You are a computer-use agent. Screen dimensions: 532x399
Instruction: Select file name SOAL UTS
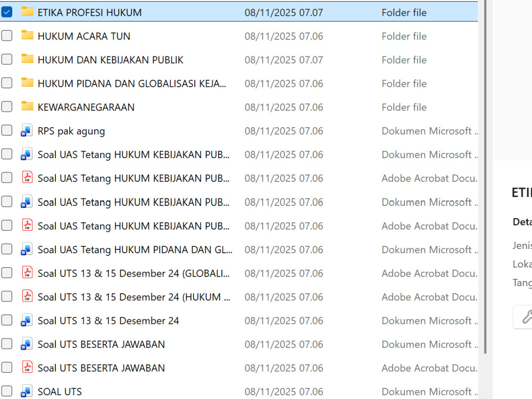tap(60, 392)
